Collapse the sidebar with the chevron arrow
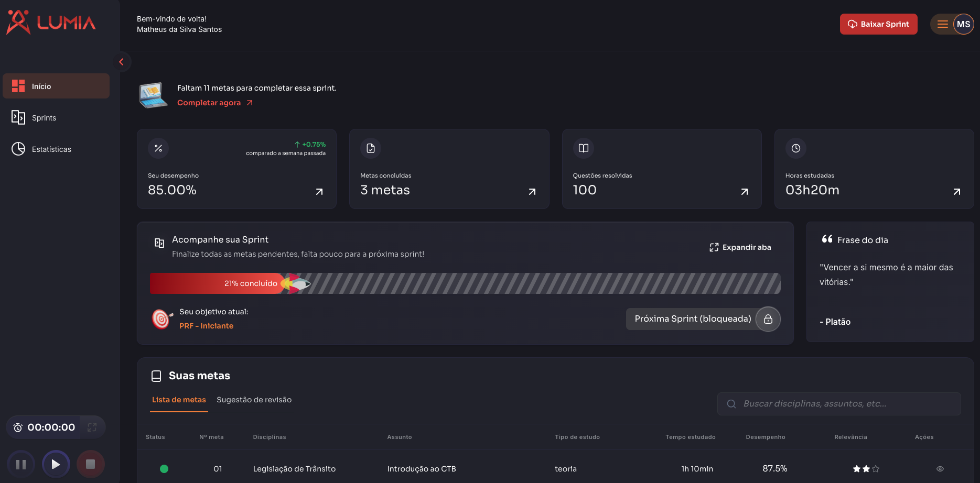This screenshot has width=980, height=483. click(121, 62)
